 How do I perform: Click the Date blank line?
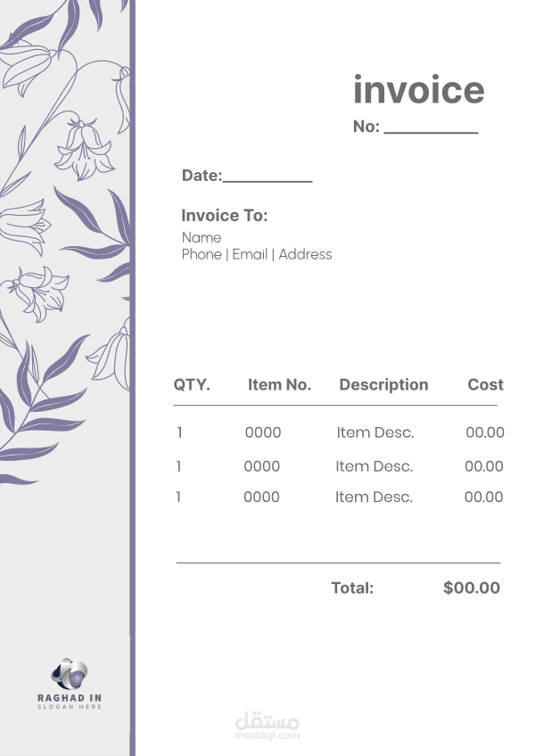tap(267, 181)
